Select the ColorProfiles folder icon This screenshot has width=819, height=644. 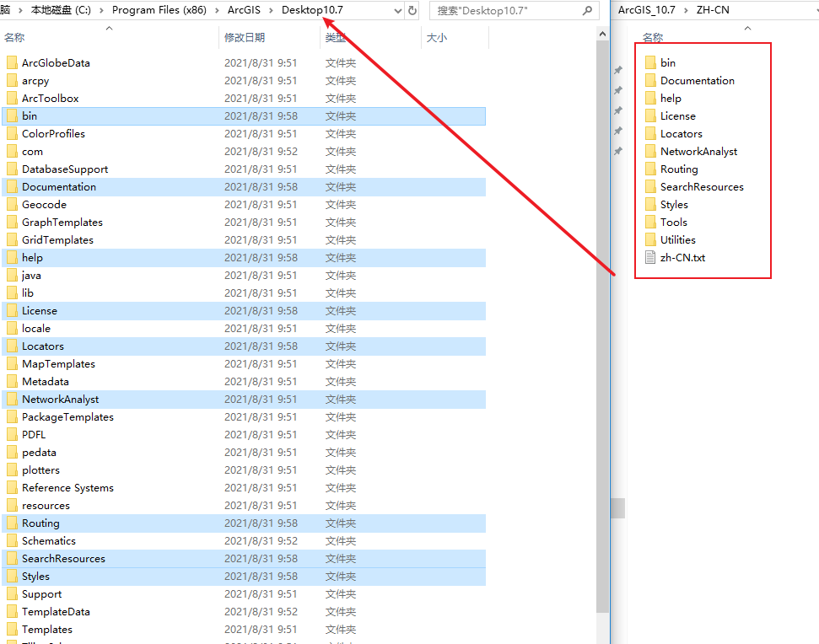click(12, 134)
